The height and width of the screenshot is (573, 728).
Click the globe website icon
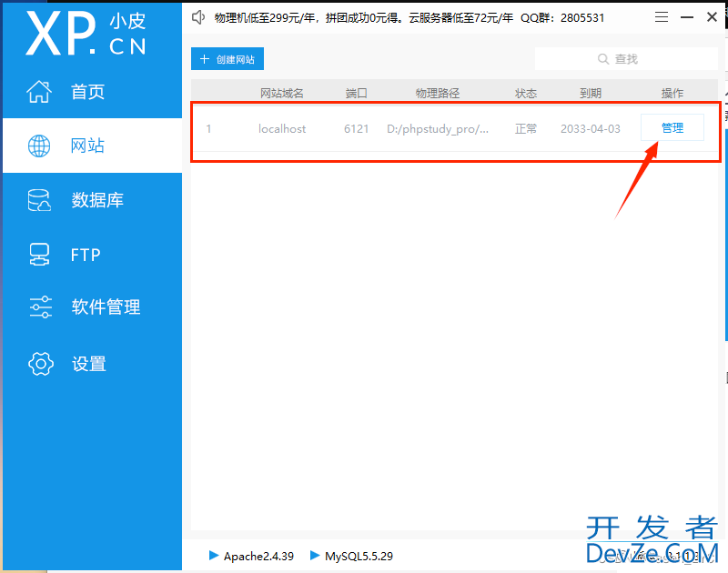click(x=39, y=146)
